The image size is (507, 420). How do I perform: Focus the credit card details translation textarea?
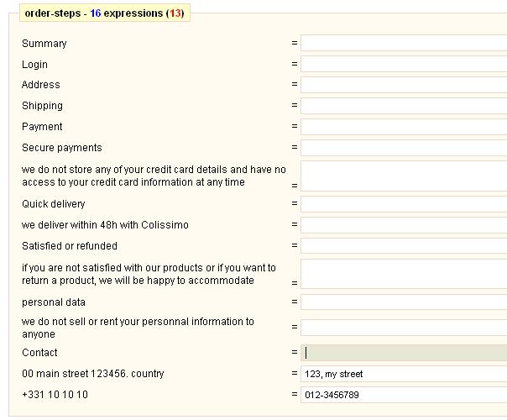404,176
